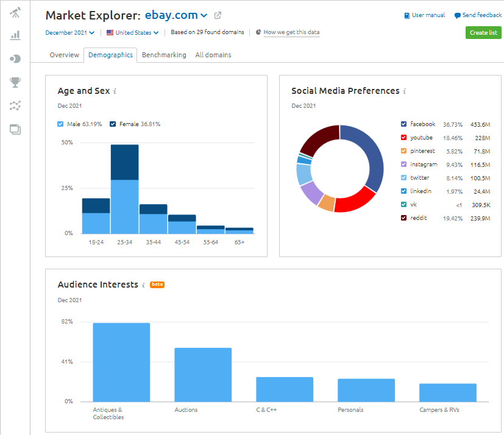Image resolution: width=504 pixels, height=435 pixels.
Task: Click the Create list button
Action: click(483, 32)
